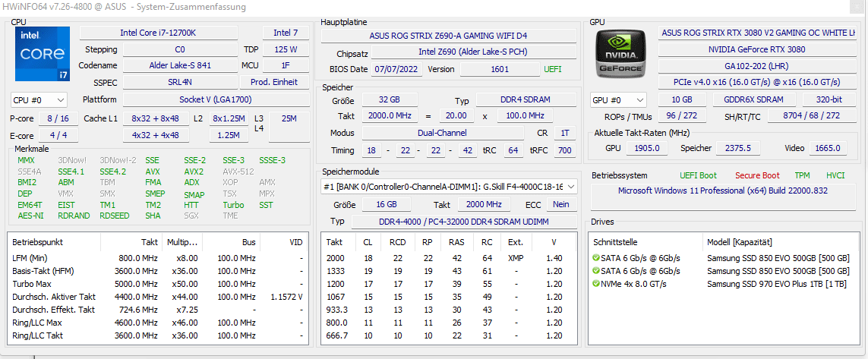Click the red Secure Boot label
The width and height of the screenshot is (868, 359).
pyautogui.click(x=757, y=175)
